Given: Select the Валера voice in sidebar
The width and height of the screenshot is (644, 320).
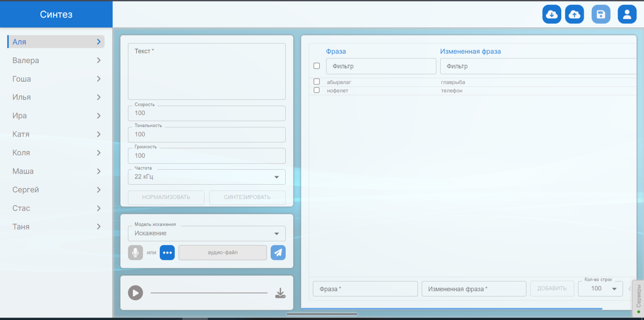Looking at the screenshot, I should point(56,60).
